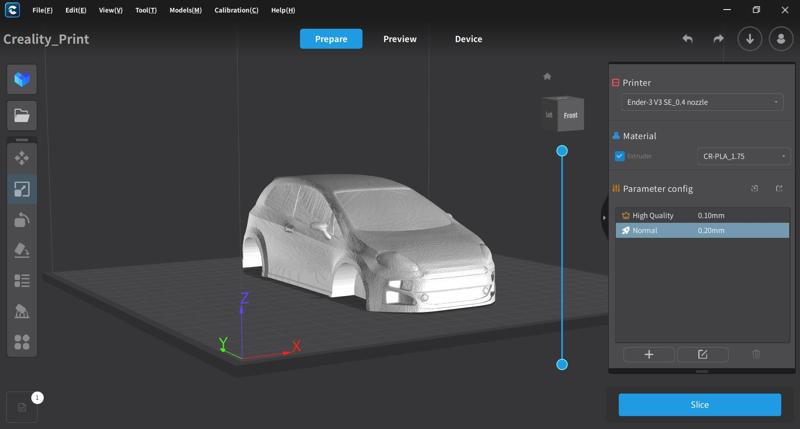
Task: Click the download button in top bar
Action: pos(750,39)
